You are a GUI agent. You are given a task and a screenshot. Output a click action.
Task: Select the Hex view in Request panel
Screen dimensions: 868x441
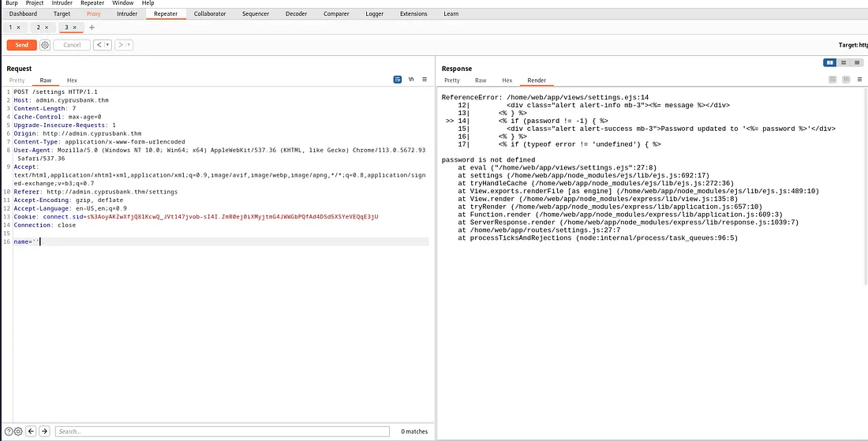point(72,80)
